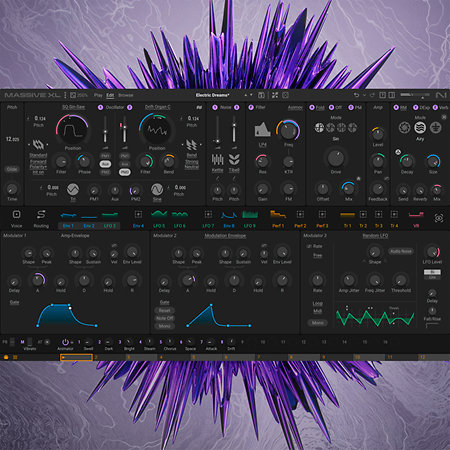Select the first reverb mode icon
This screenshot has width=450, height=450.
click(404, 127)
